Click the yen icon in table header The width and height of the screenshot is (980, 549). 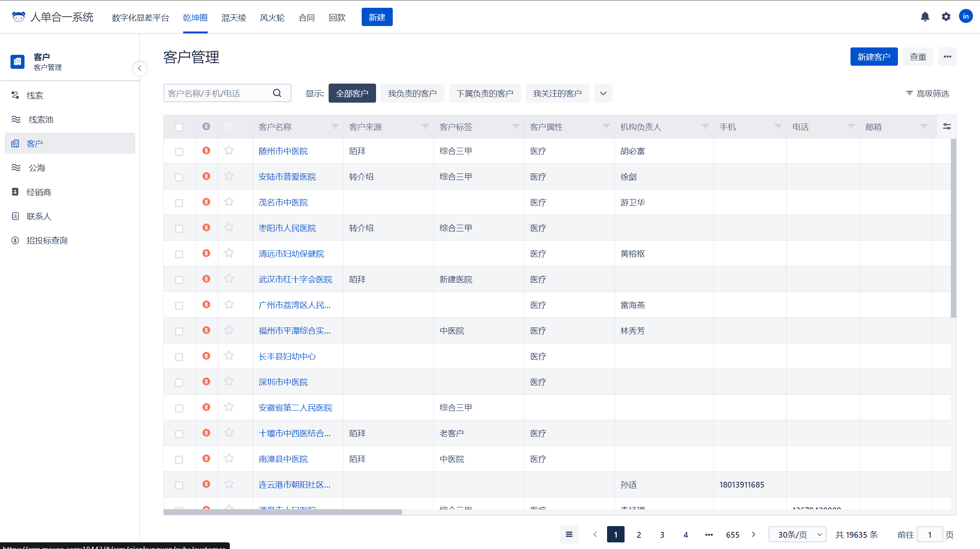(x=206, y=126)
